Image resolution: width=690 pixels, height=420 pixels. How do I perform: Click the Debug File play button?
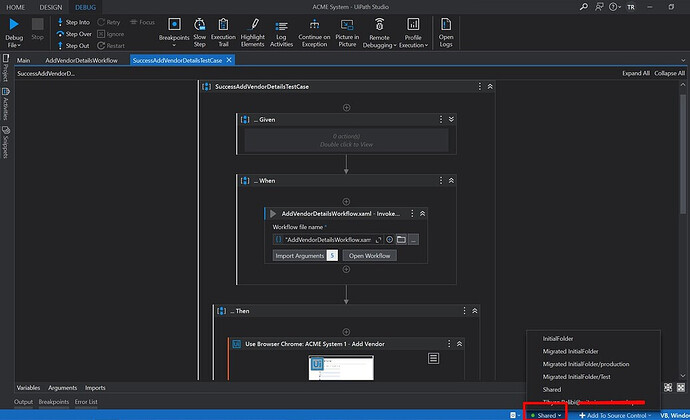point(14,25)
